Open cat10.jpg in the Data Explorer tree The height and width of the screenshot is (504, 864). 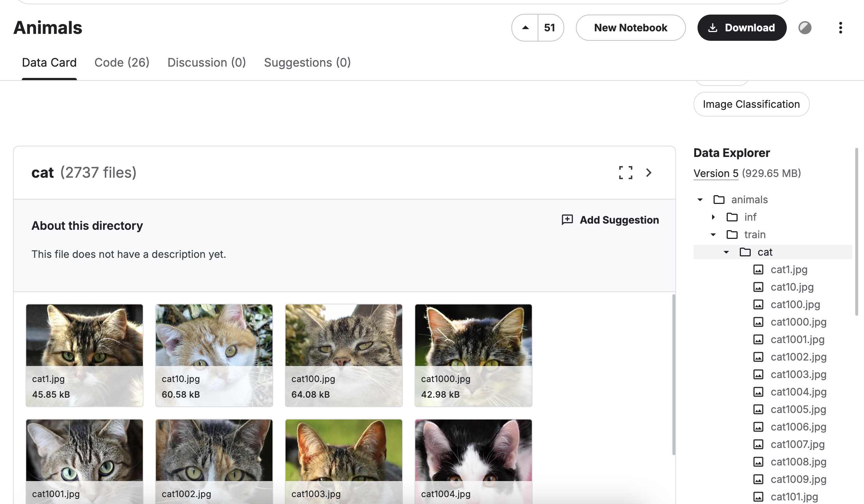pyautogui.click(x=792, y=287)
